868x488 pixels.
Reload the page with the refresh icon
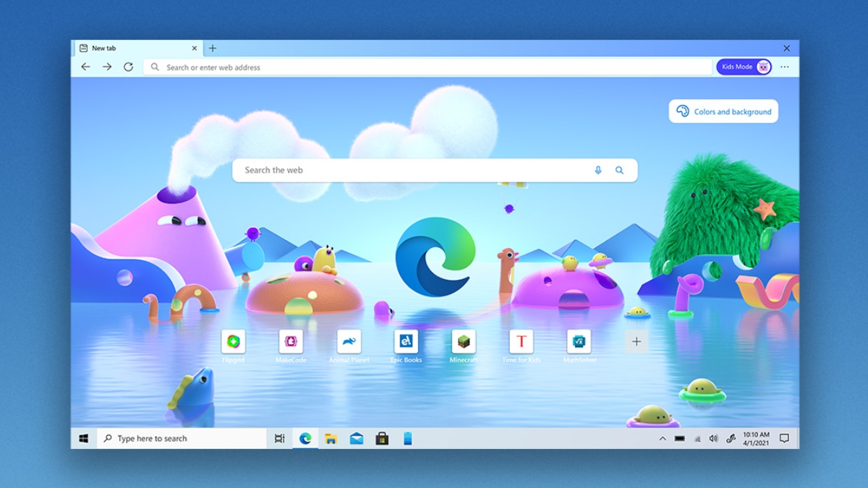point(129,67)
